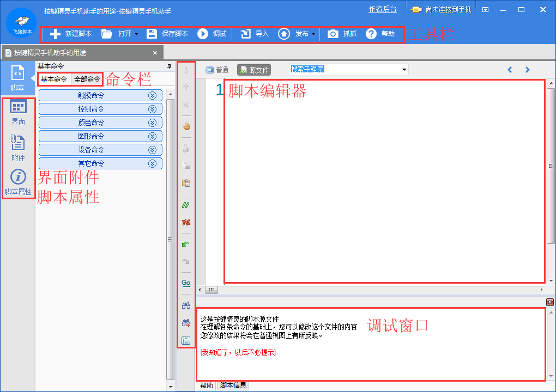Expand the 颜色命令 group
Screen dimensions: 556x392
(100, 122)
